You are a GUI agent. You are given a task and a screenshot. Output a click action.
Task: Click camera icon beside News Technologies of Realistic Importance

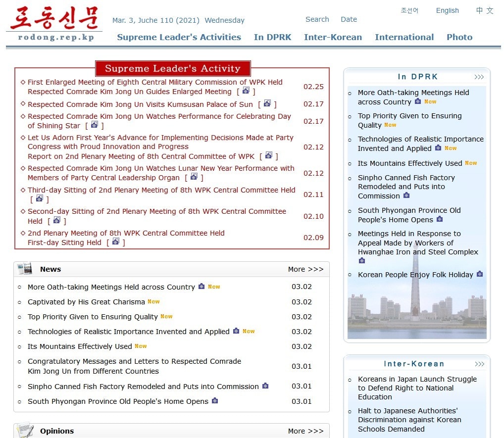point(236,331)
